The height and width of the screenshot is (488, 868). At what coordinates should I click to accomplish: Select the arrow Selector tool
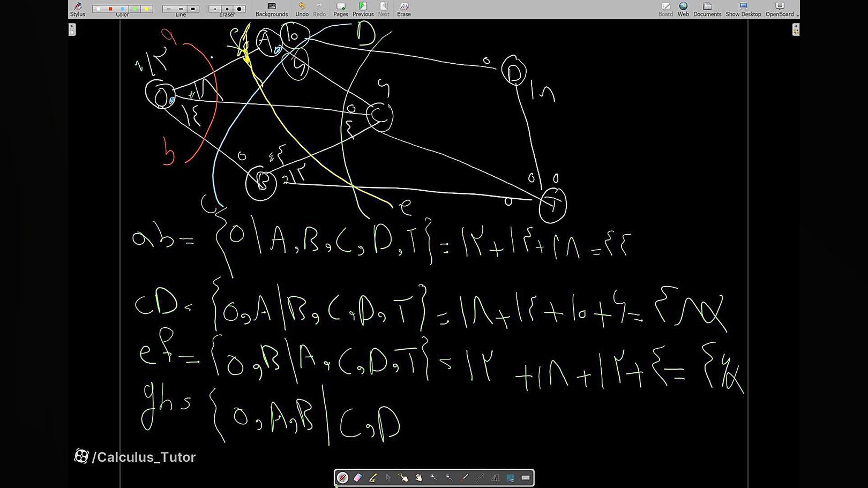pos(388,477)
